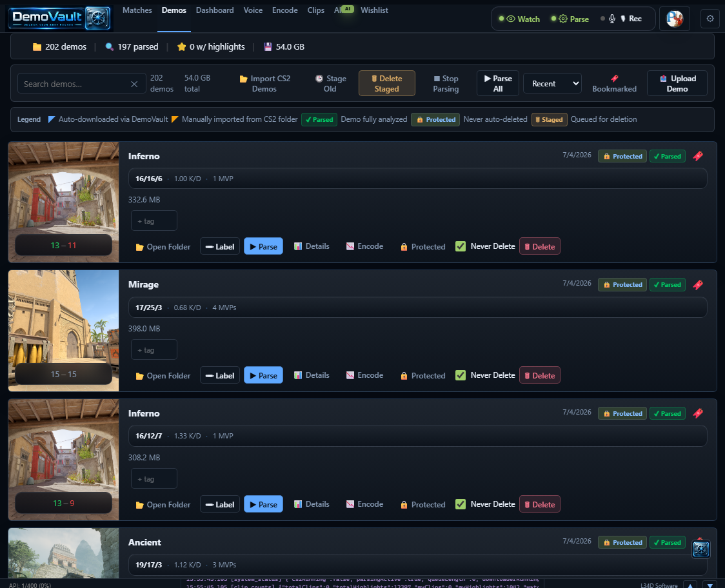Click the Delete Staged button
725x588 pixels.
pos(386,84)
